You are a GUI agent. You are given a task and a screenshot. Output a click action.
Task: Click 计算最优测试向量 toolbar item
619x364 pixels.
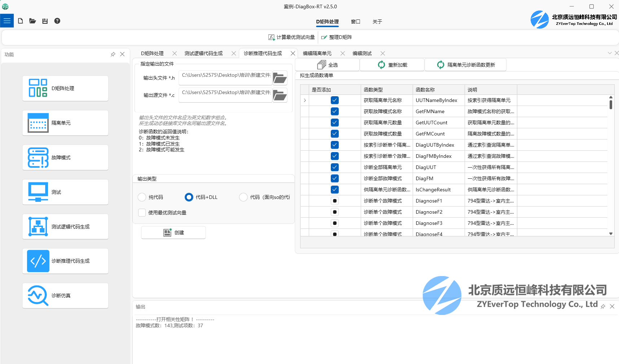(x=291, y=37)
